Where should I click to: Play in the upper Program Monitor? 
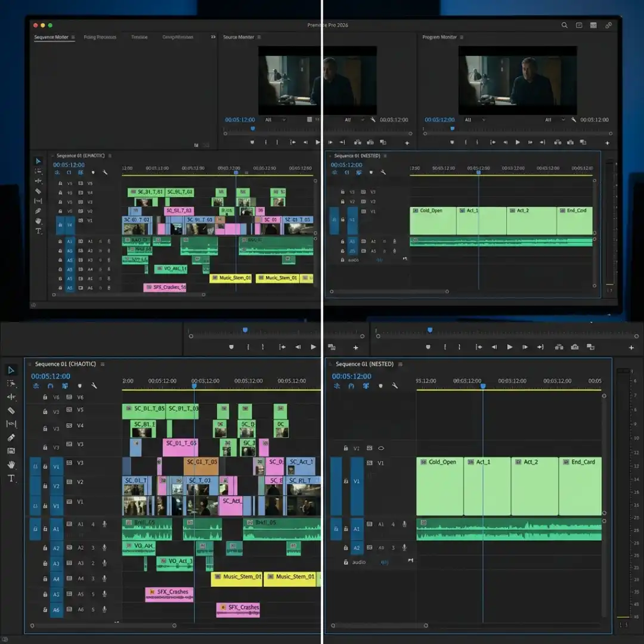coord(518,142)
